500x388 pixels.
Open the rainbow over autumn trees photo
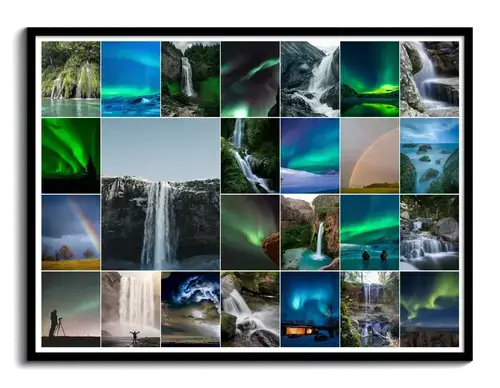point(71,232)
